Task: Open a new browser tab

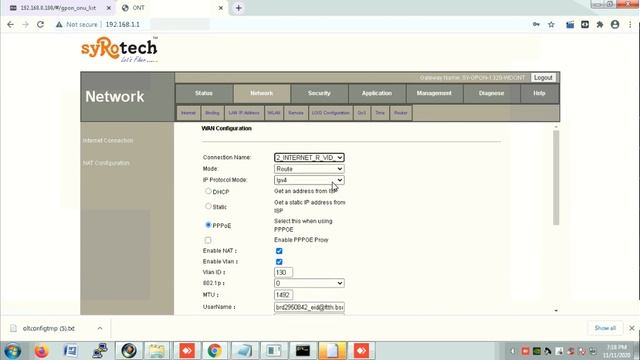Action: [x=239, y=8]
